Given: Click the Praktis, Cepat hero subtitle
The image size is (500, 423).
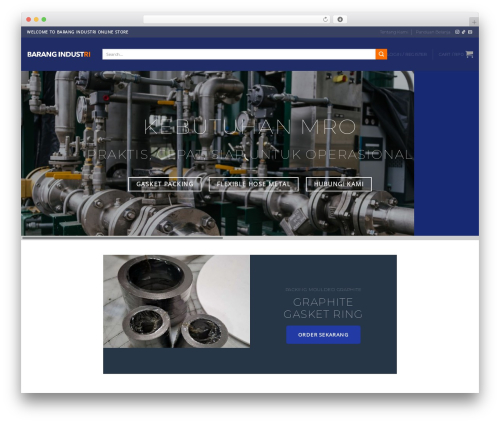Looking at the screenshot, I should pos(250,154).
